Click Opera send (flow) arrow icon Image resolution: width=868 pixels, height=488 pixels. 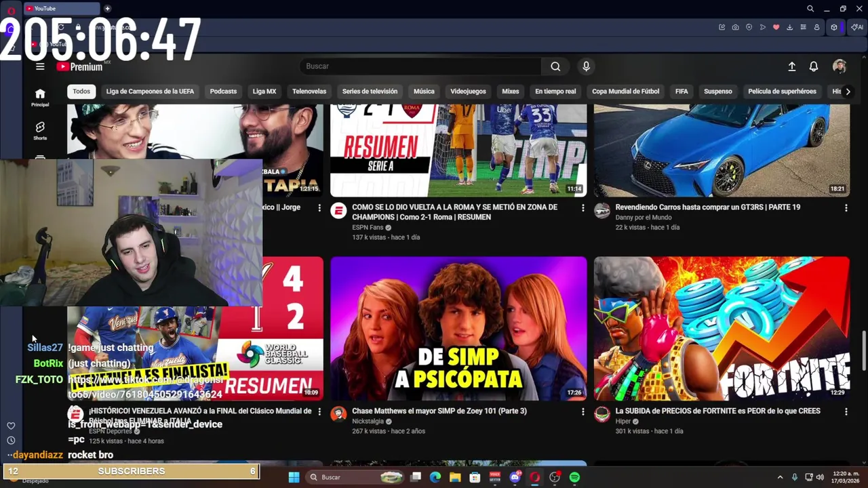(x=763, y=27)
